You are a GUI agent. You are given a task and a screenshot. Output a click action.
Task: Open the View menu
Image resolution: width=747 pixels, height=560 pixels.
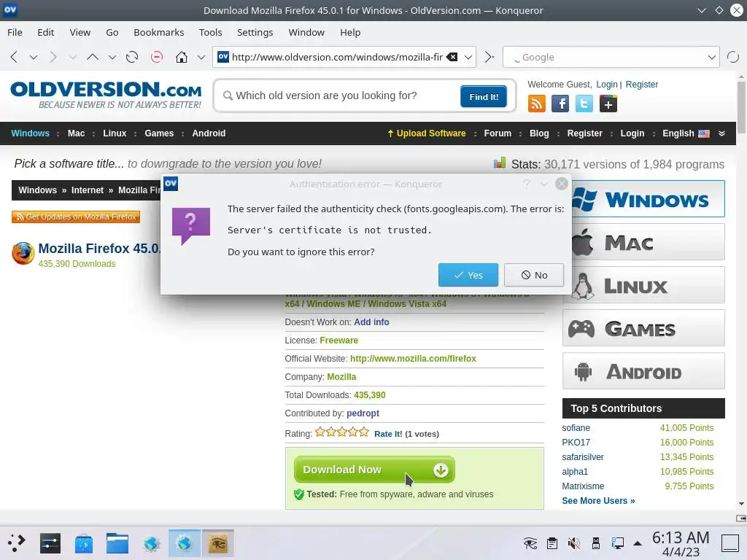(80, 32)
